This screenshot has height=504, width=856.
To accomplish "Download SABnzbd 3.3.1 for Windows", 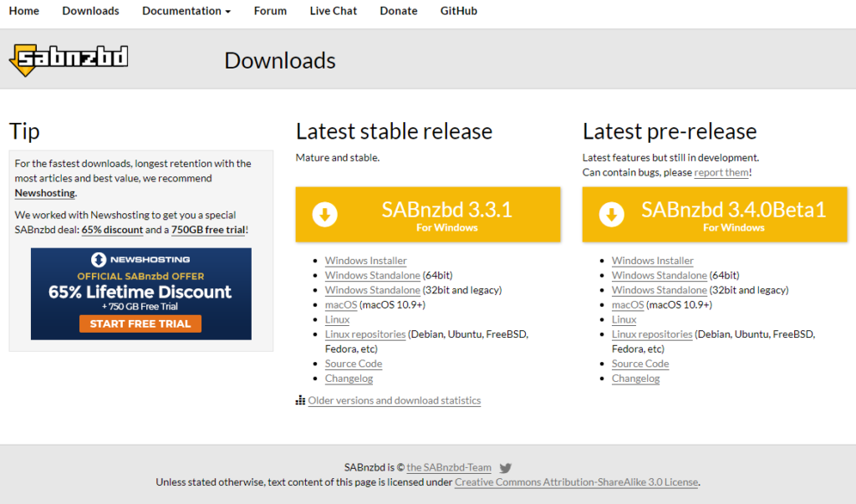I will point(428,215).
